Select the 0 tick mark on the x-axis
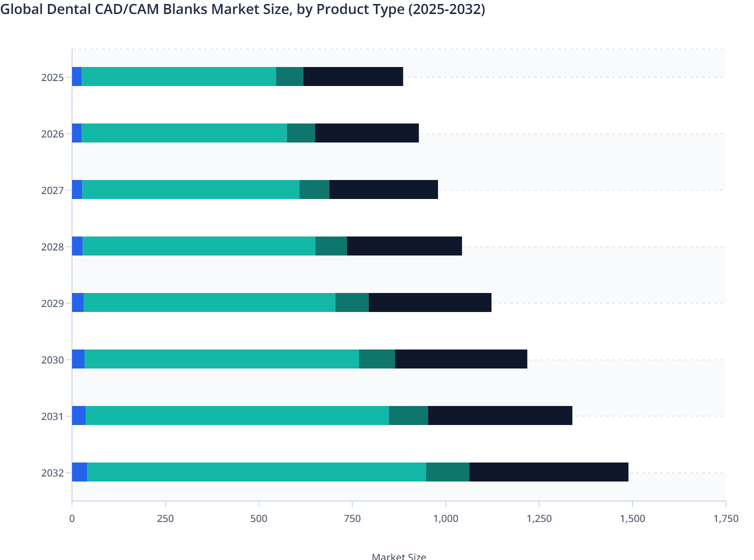 [x=72, y=518]
